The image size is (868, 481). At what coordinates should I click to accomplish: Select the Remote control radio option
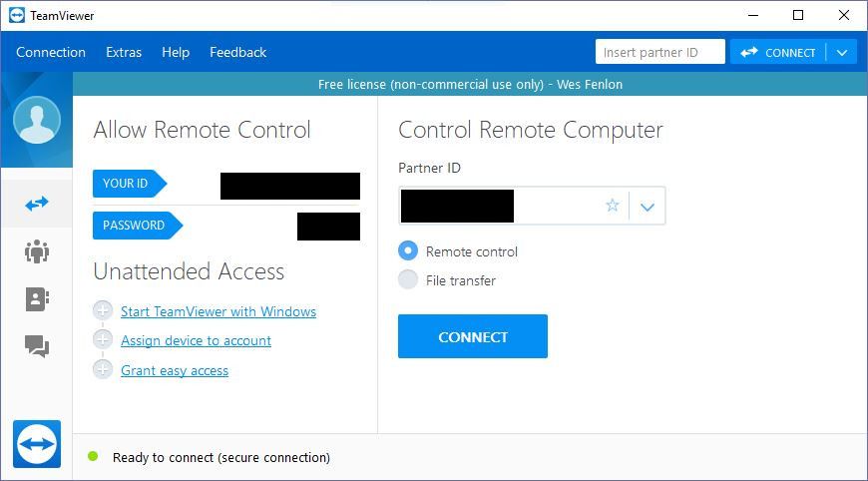point(408,251)
